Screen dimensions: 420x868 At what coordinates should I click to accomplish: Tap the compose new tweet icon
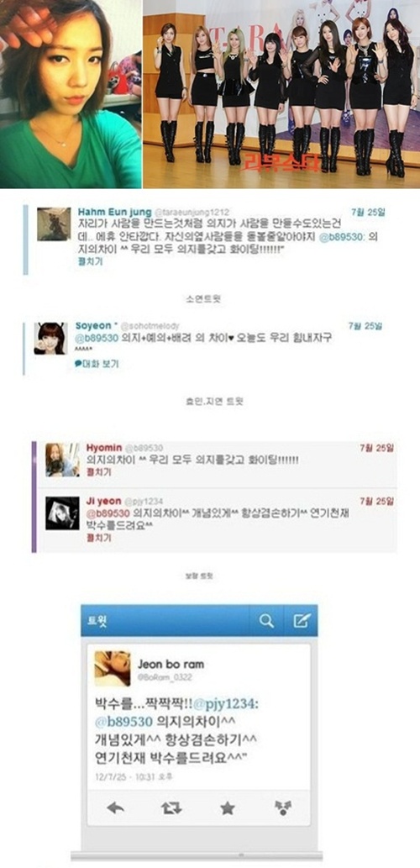[301, 621]
